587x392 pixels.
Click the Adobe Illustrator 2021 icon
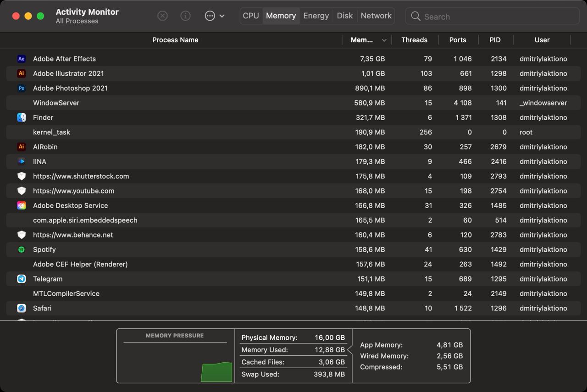coord(21,73)
